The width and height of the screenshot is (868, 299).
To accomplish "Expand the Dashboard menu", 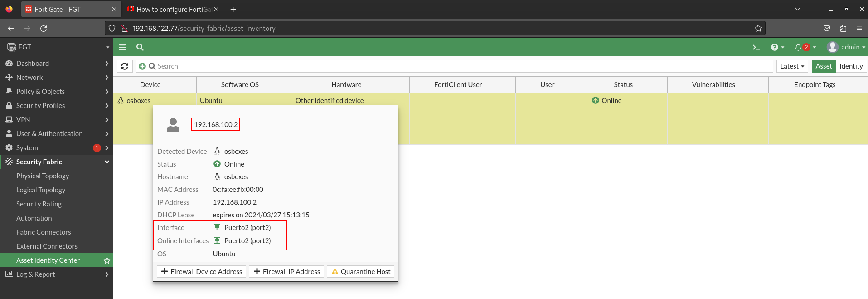I will point(56,64).
